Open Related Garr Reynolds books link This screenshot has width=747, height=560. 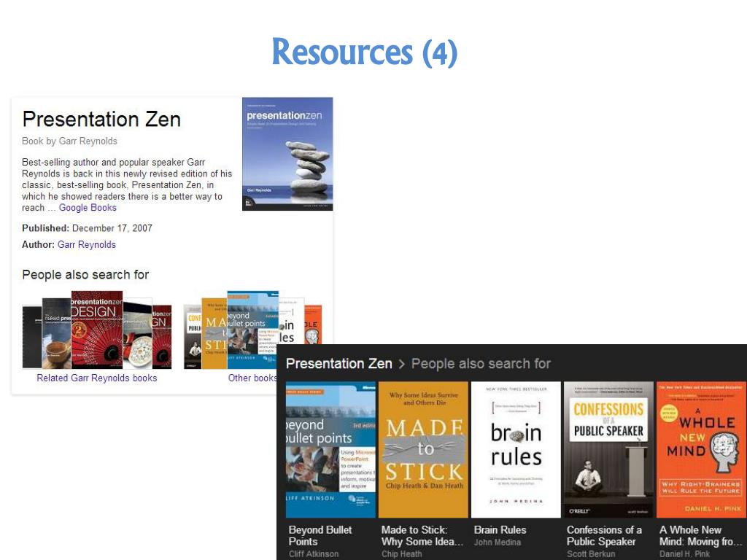point(96,378)
